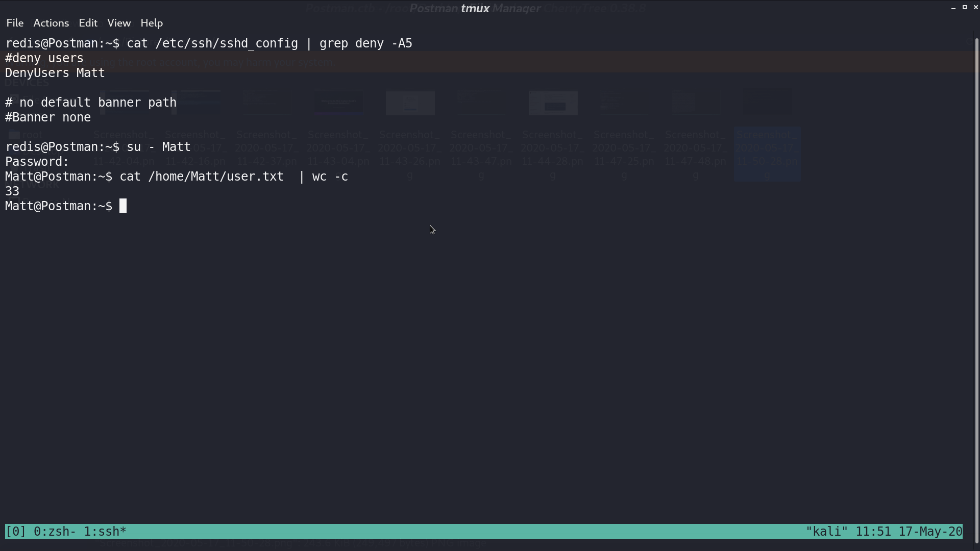Click the "kali" hostname in tmux status
Screen dimensions: 980x551
click(826, 532)
